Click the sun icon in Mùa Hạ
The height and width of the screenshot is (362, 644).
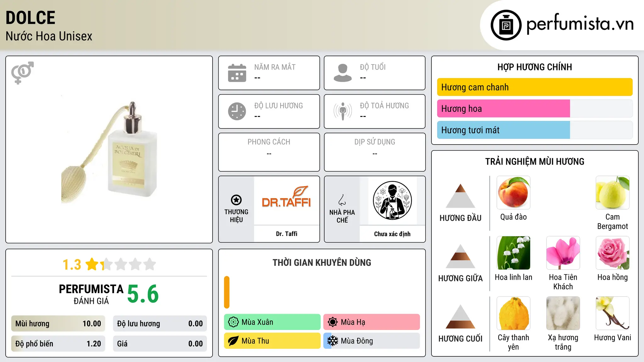(333, 322)
